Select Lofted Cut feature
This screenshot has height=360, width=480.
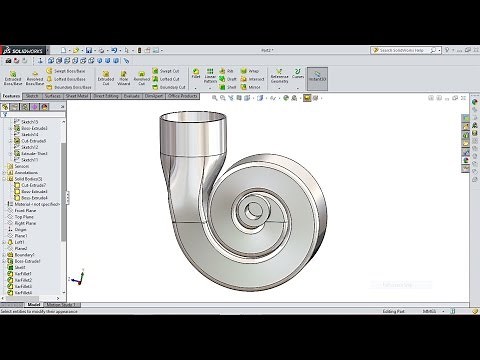pos(166,79)
